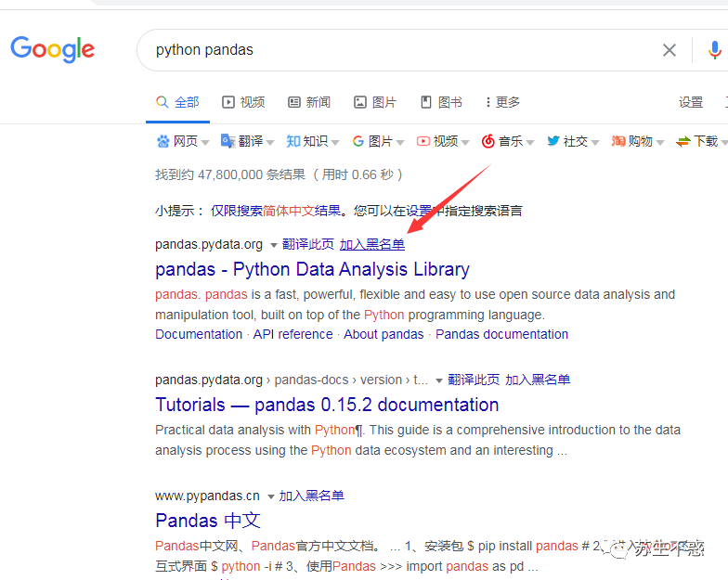Click 加入黑名单 for first pandas.pydata.org result
Viewport: 728px width, 580px height.
coord(371,245)
